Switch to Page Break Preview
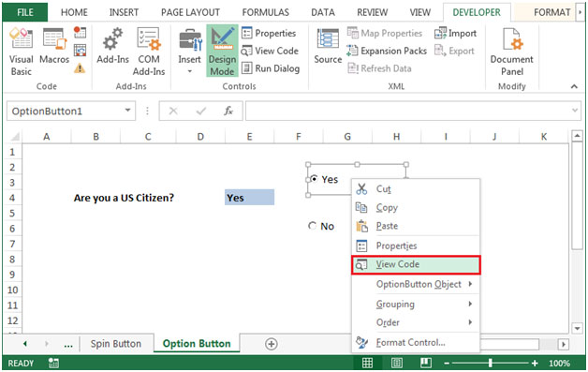 click(426, 363)
